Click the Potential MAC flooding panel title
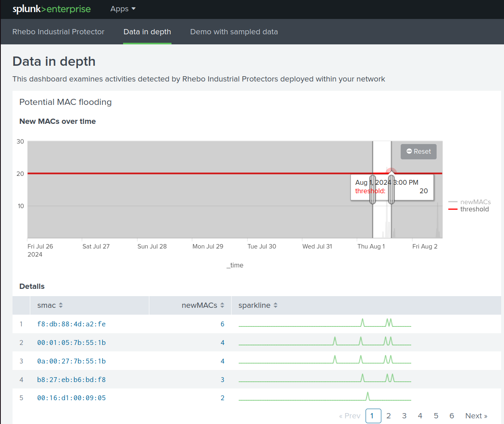The width and height of the screenshot is (504, 424). (x=65, y=102)
